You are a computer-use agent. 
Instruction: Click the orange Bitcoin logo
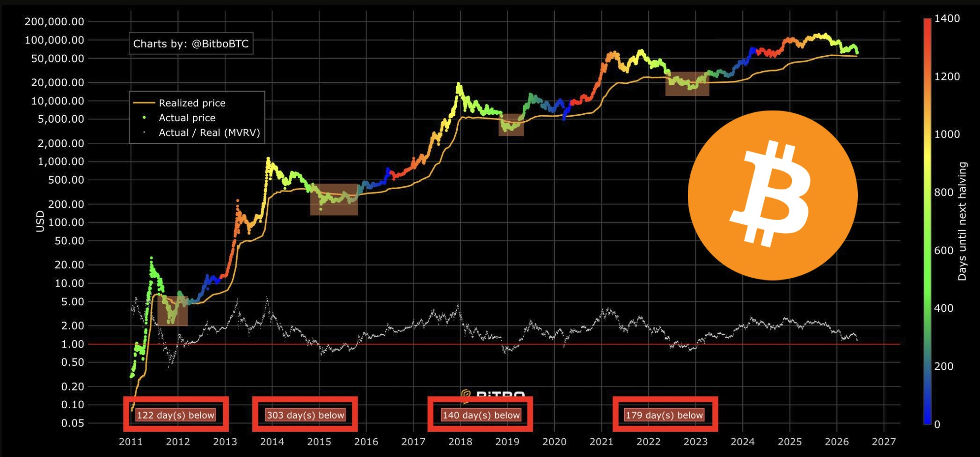pos(773,195)
